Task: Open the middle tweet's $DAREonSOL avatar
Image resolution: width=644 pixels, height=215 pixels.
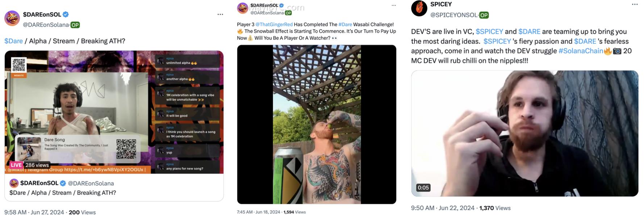Action: coord(243,8)
